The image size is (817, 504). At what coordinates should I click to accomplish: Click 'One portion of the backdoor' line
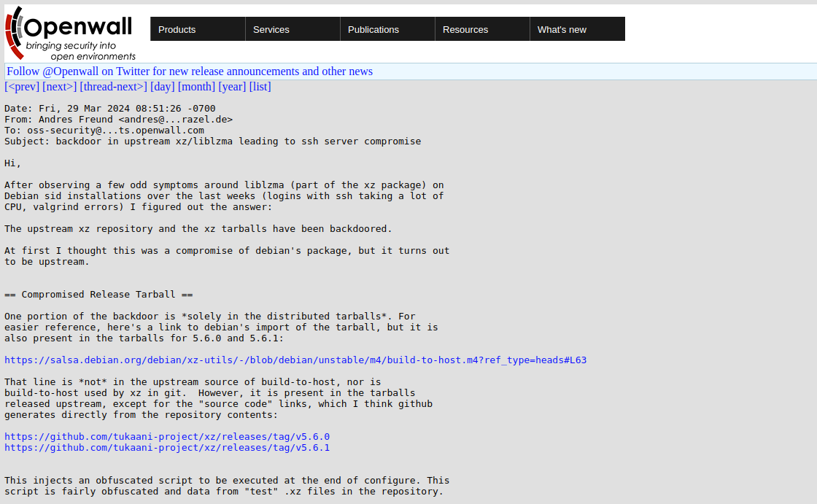tap(210, 317)
